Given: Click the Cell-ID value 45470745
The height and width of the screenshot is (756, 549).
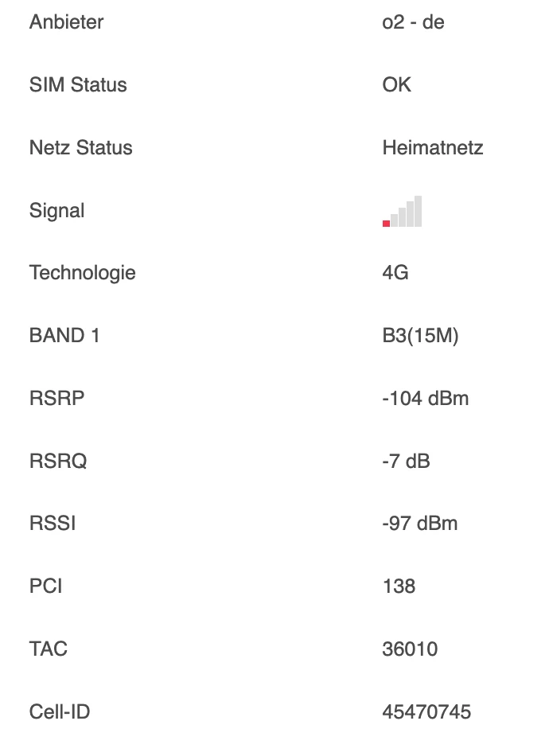Looking at the screenshot, I should 426,712.
